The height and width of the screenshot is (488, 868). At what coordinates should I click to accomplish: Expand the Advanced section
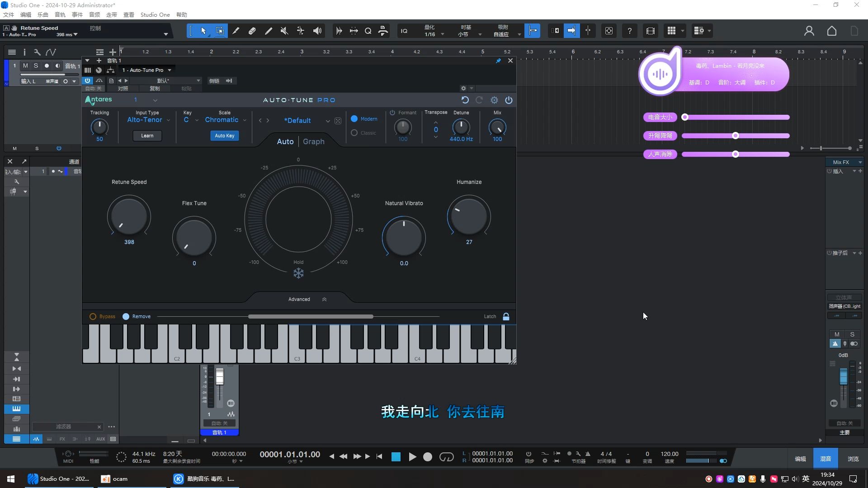pyautogui.click(x=307, y=299)
